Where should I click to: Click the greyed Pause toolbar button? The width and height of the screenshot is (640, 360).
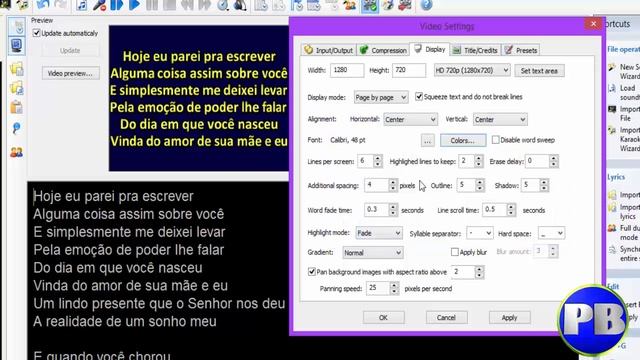[152, 5]
